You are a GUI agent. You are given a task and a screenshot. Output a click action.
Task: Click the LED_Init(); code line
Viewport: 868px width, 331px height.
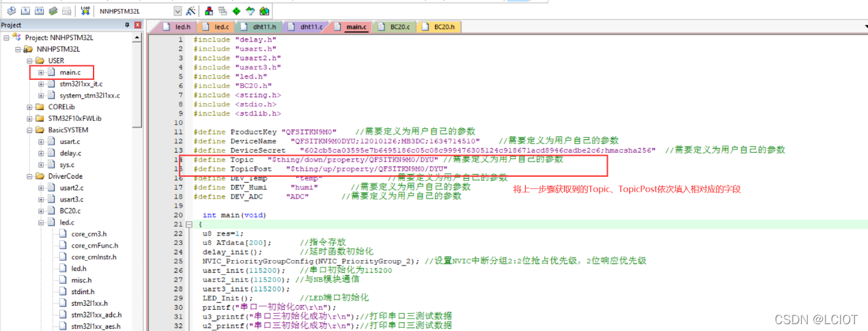click(285, 298)
